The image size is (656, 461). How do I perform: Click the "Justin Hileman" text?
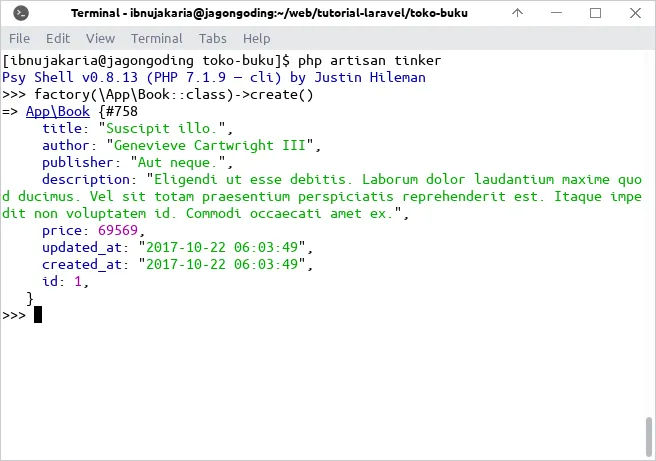tap(370, 77)
